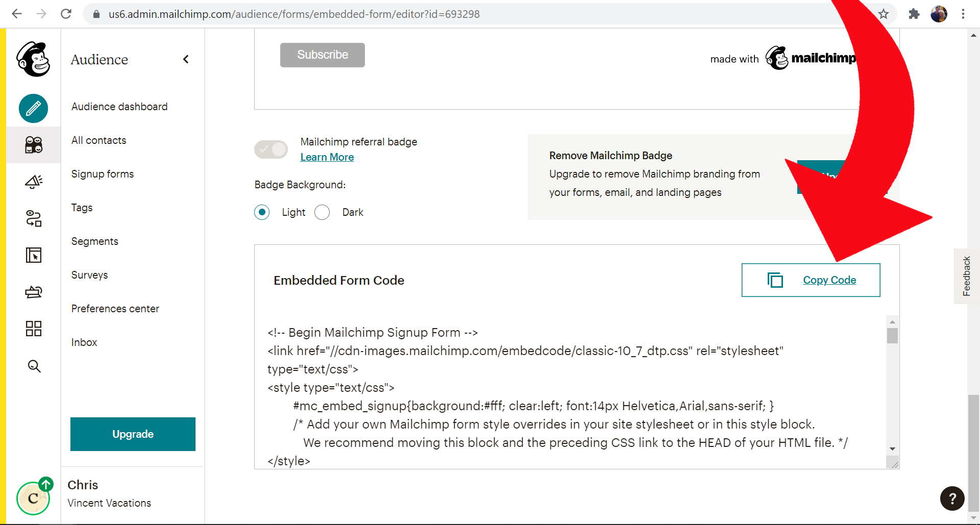Click the browser address bar URL
The image size is (980, 525).
(294, 14)
